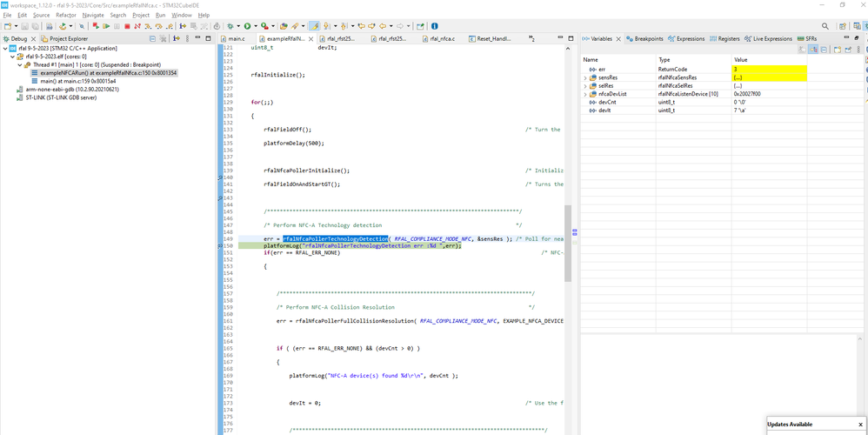The width and height of the screenshot is (868, 435).
Task: Switch to the Registers tab
Action: [x=724, y=39]
